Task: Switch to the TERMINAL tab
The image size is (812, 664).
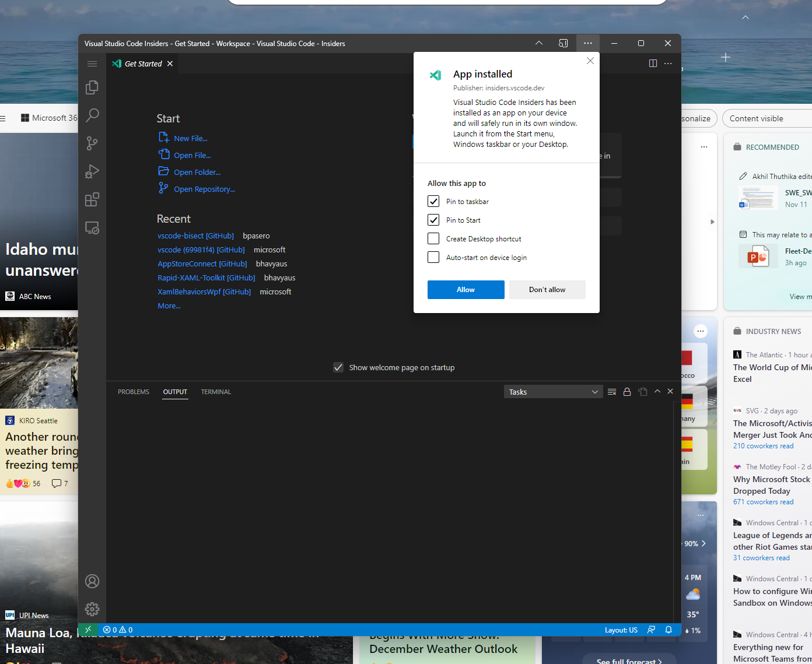Action: pyautogui.click(x=216, y=392)
